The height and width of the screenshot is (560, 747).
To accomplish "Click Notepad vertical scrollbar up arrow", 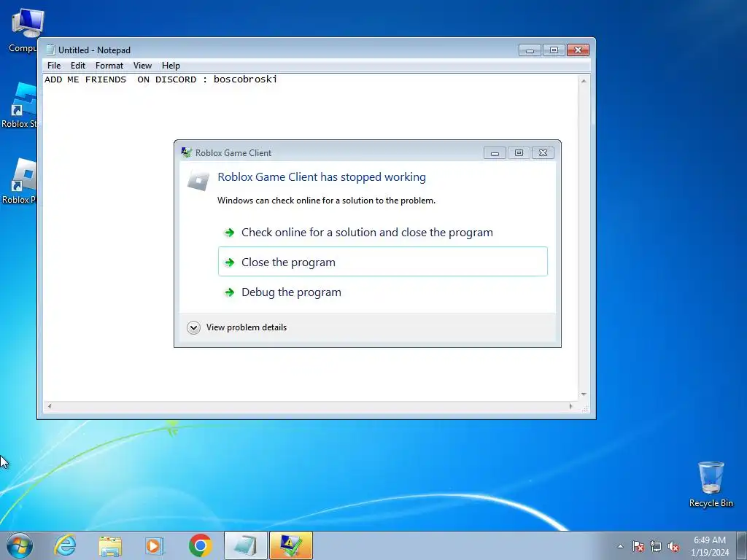I will 584,81.
